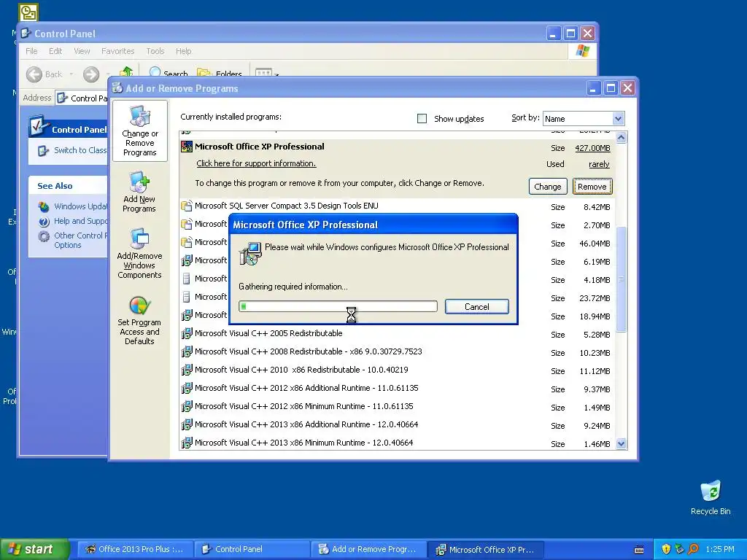The height and width of the screenshot is (560, 747).
Task: Click the Help and Support icon under See Also
Action: pyautogui.click(x=44, y=222)
